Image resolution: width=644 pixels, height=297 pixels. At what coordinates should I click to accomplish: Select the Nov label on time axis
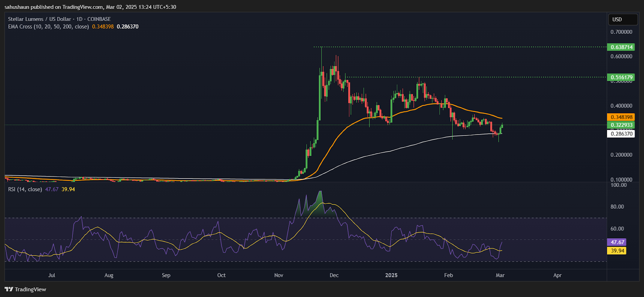[x=279, y=275]
